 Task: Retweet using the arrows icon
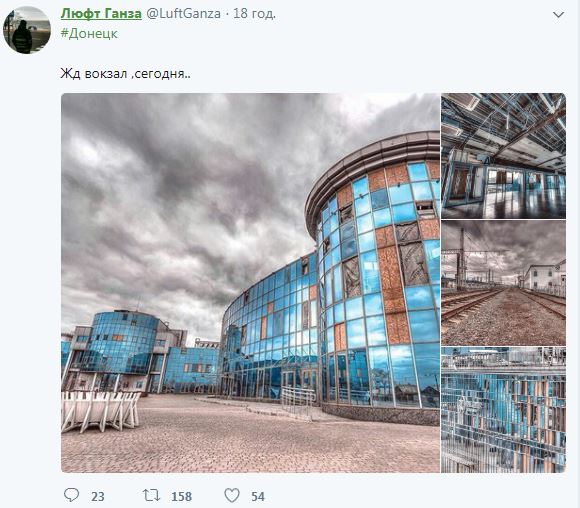pos(151,495)
